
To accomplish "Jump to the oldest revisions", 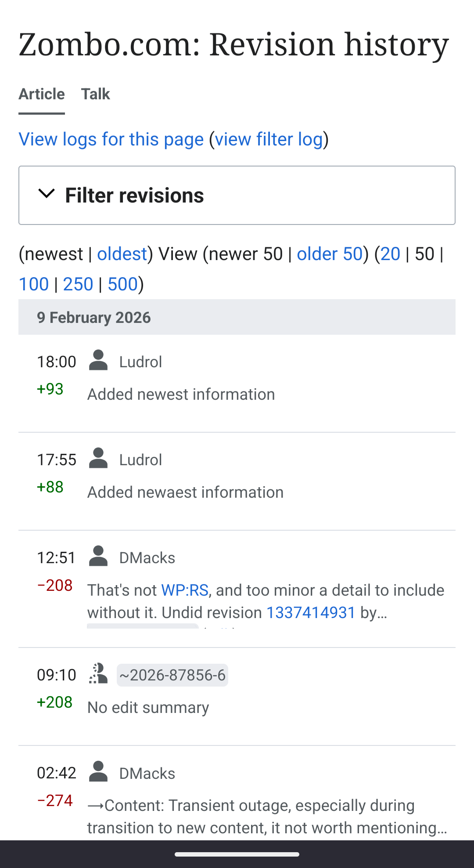I will (122, 254).
